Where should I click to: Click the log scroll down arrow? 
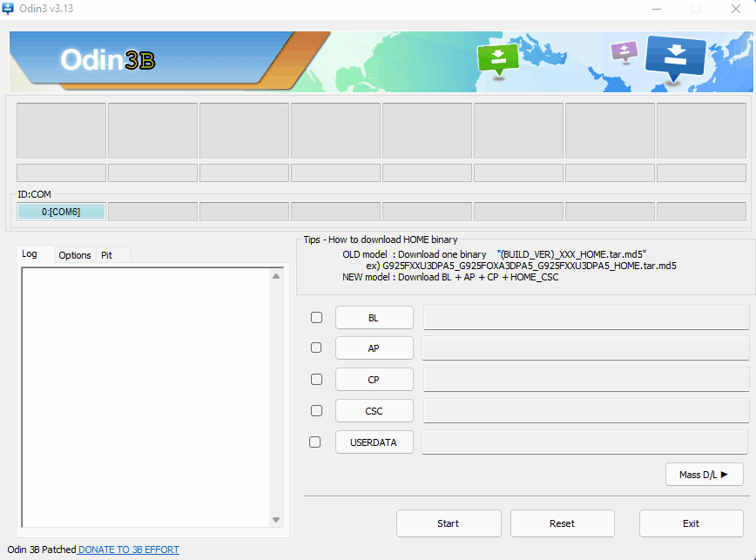pos(276,520)
